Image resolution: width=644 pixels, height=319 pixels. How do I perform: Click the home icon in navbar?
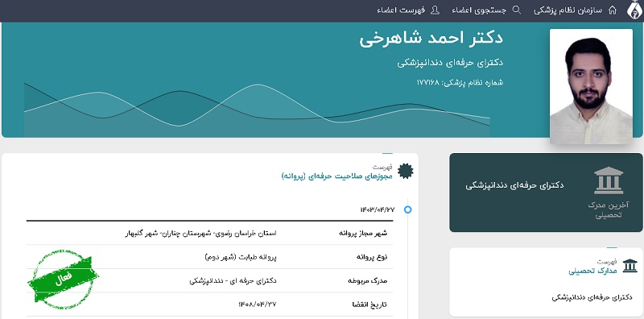point(613,10)
